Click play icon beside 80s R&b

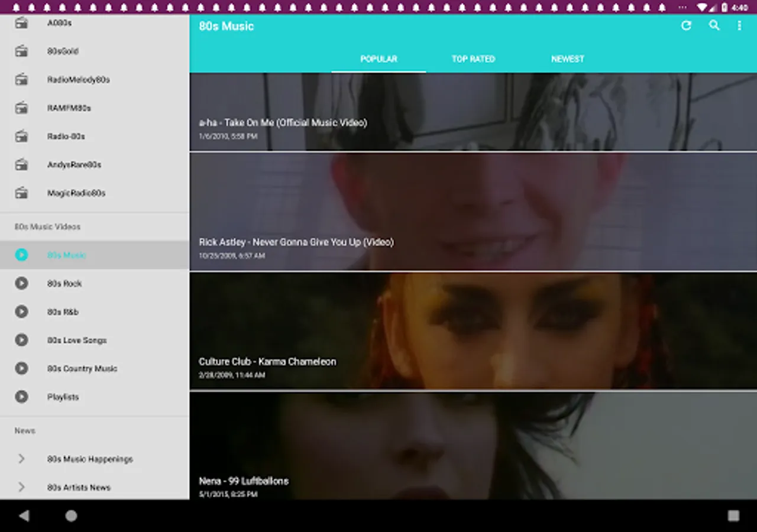(x=21, y=312)
